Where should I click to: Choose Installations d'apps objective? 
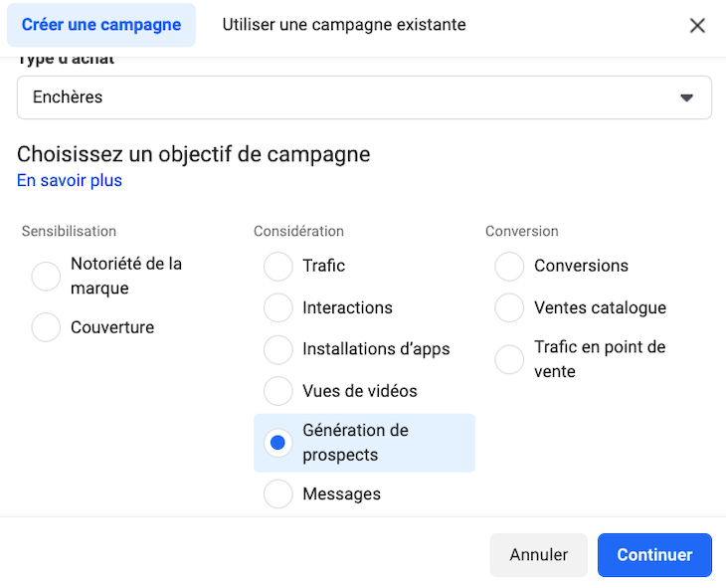pos(278,350)
